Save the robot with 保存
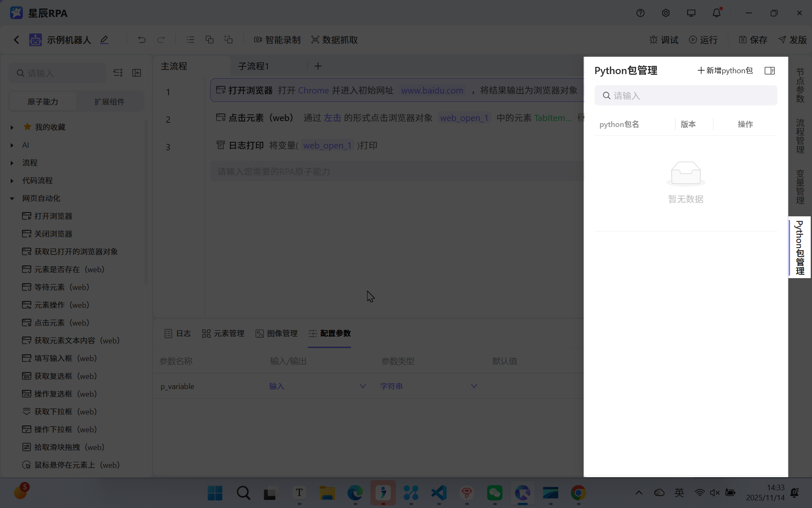Viewport: 812px width, 508px height. 753,39
